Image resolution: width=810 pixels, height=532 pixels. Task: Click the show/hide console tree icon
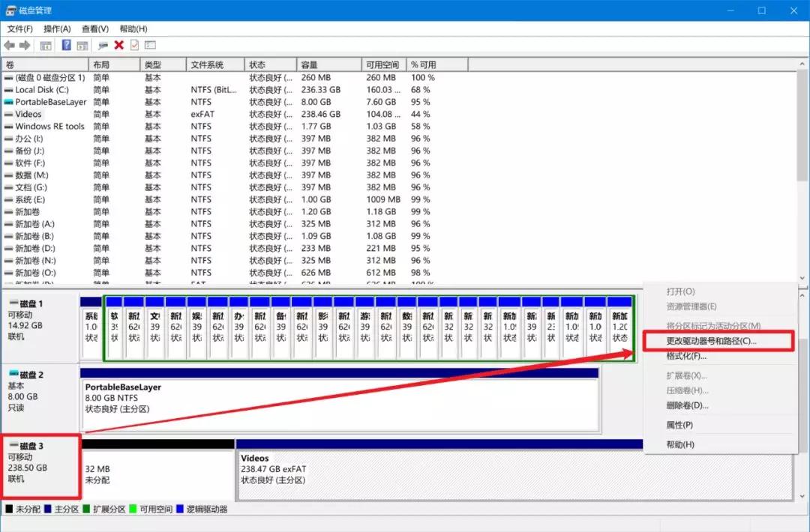coord(46,46)
